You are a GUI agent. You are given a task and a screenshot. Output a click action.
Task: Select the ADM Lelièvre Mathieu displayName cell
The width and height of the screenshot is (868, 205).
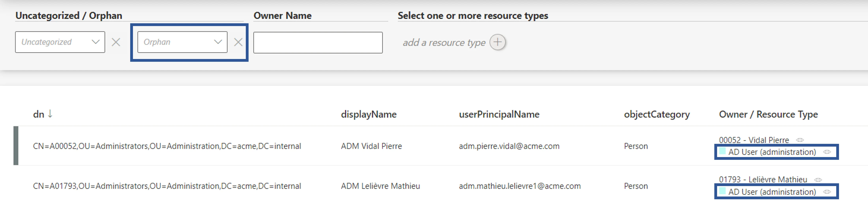380,186
